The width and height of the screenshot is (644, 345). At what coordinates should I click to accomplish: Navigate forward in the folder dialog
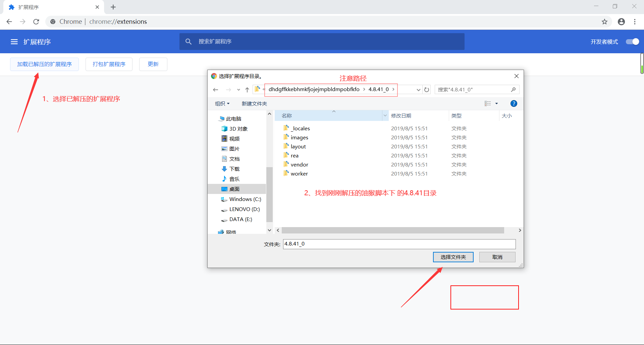[x=228, y=90]
